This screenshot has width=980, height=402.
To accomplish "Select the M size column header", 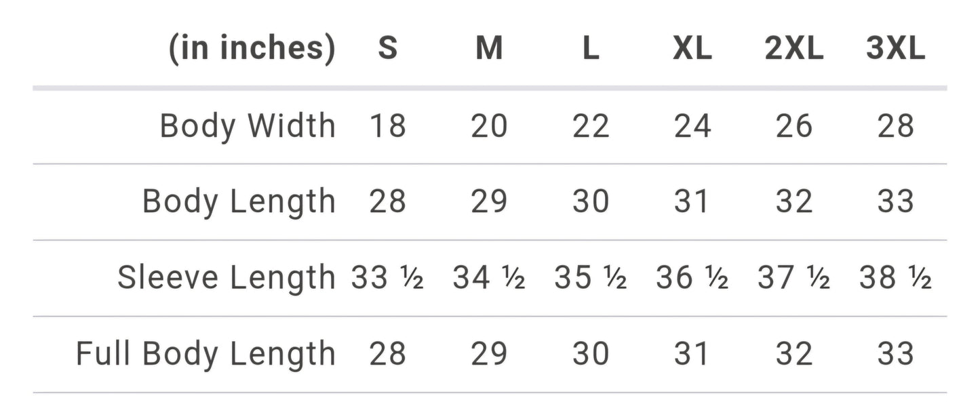I will [x=489, y=49].
